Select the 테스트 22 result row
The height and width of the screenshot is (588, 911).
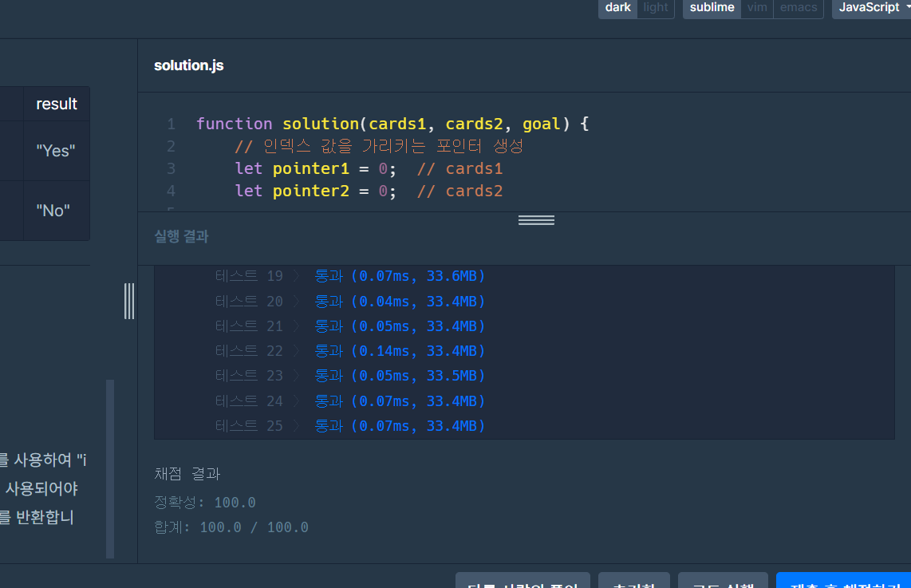pyautogui.click(x=349, y=351)
